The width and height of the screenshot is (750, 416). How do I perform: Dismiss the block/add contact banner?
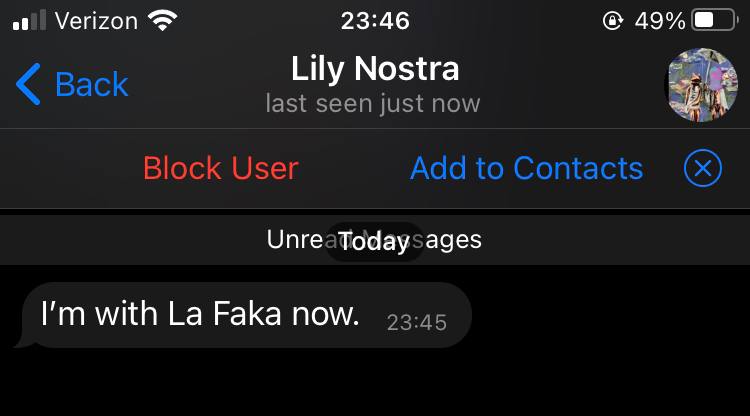coord(703,168)
